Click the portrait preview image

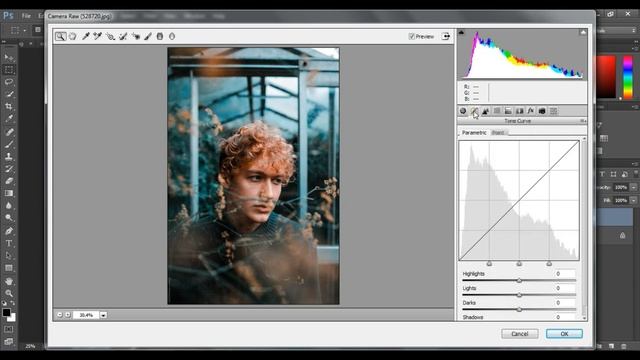(x=253, y=176)
